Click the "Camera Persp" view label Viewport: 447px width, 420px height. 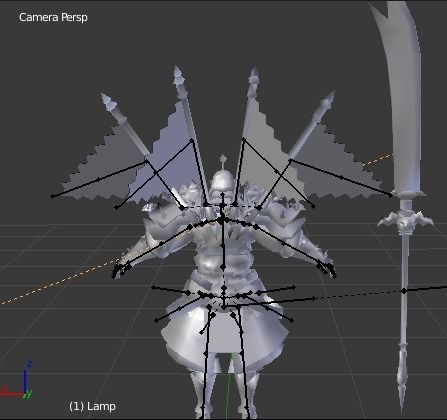[53, 17]
